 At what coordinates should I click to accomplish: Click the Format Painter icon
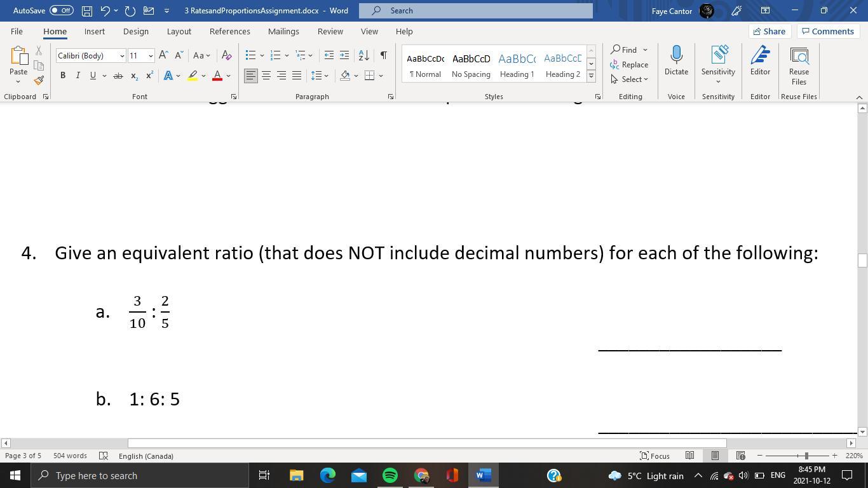tap(39, 81)
